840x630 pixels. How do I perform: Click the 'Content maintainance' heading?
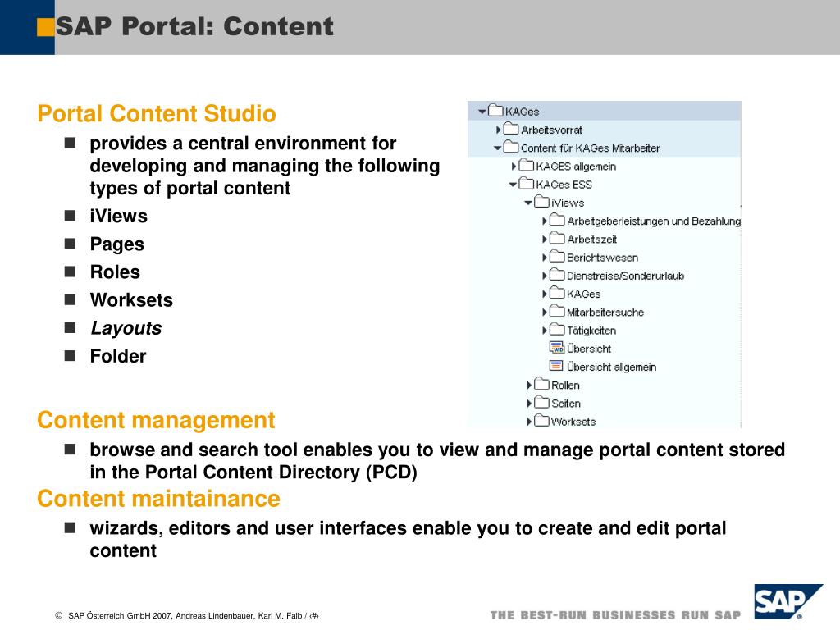tap(158, 498)
